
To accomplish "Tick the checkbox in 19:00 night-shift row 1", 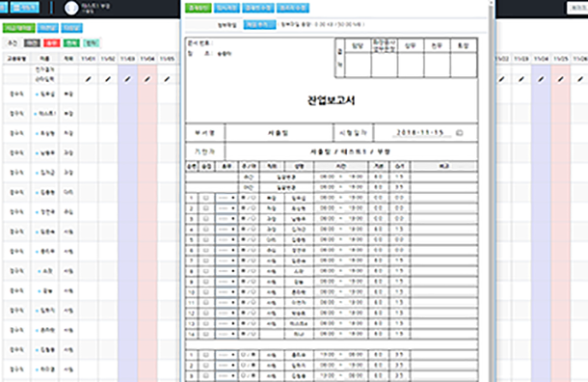I will coord(206,355).
